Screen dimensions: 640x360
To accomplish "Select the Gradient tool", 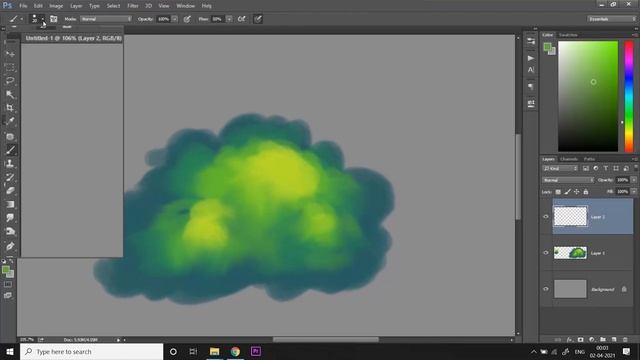I will (x=10, y=204).
